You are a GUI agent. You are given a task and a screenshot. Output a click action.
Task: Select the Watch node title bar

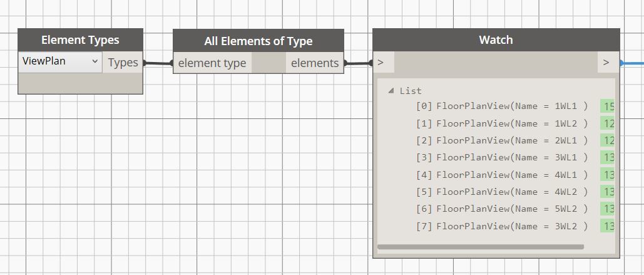[496, 40]
